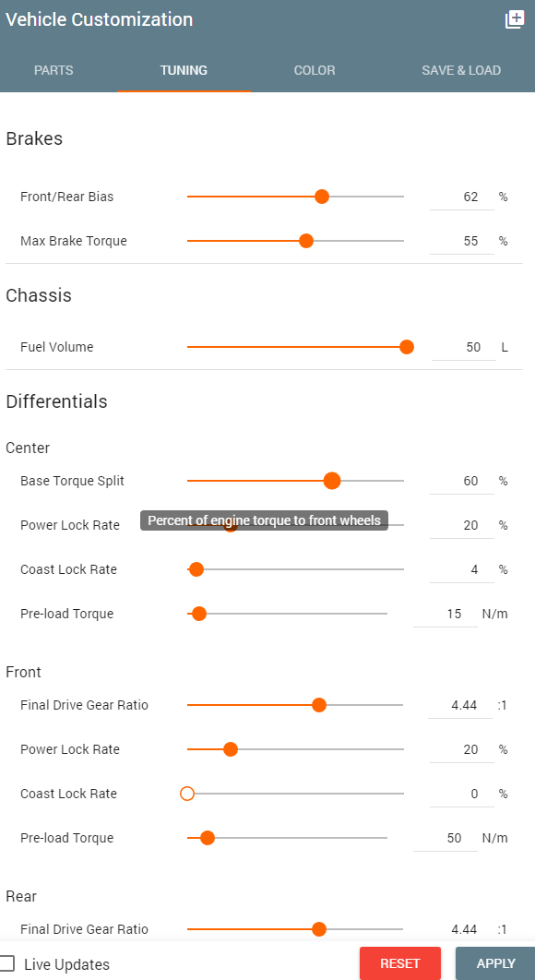Select the TUNING tab
Viewport: 535px width, 980px height.
(184, 71)
